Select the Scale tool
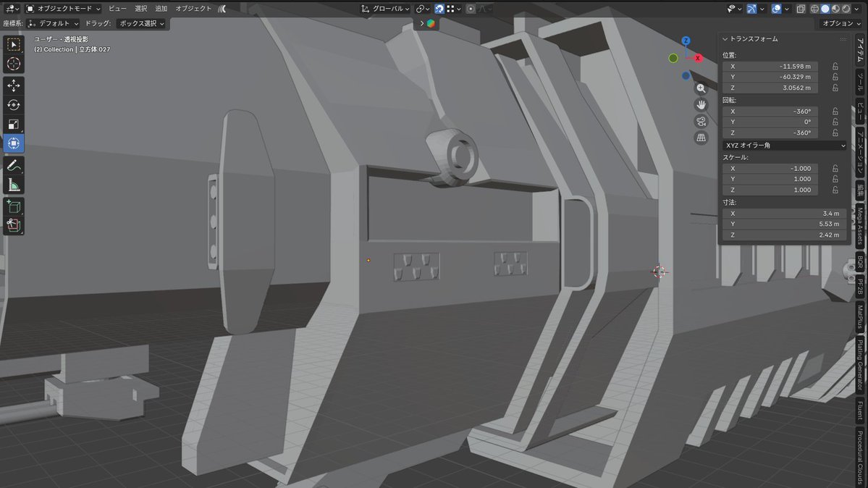Screen dimensions: 868x488 coord(13,124)
